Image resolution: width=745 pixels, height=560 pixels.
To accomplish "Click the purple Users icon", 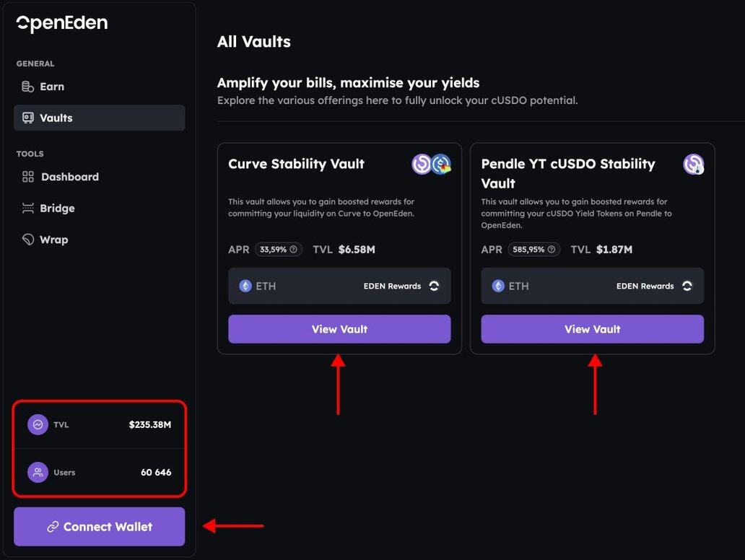I will [38, 473].
